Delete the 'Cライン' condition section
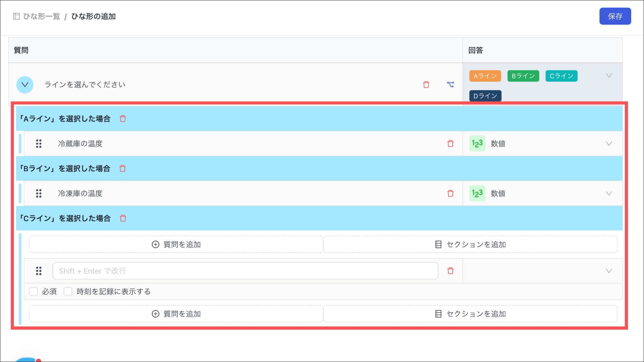 [123, 218]
